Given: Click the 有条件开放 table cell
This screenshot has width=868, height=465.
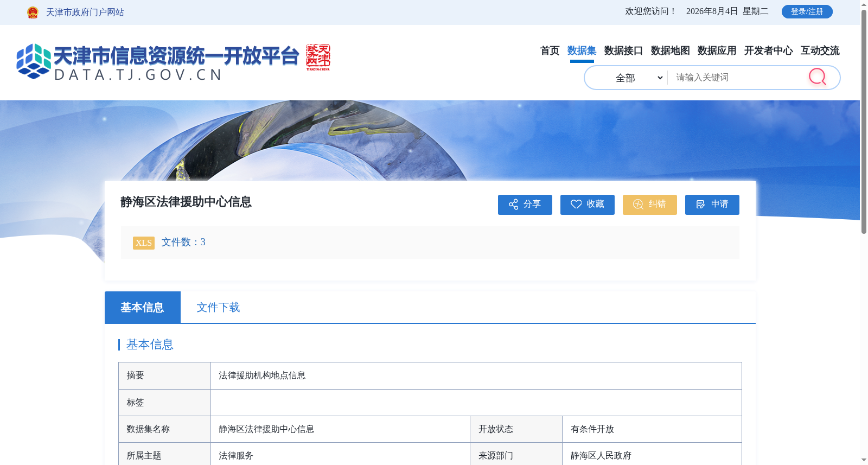Looking at the screenshot, I should [x=652, y=429].
